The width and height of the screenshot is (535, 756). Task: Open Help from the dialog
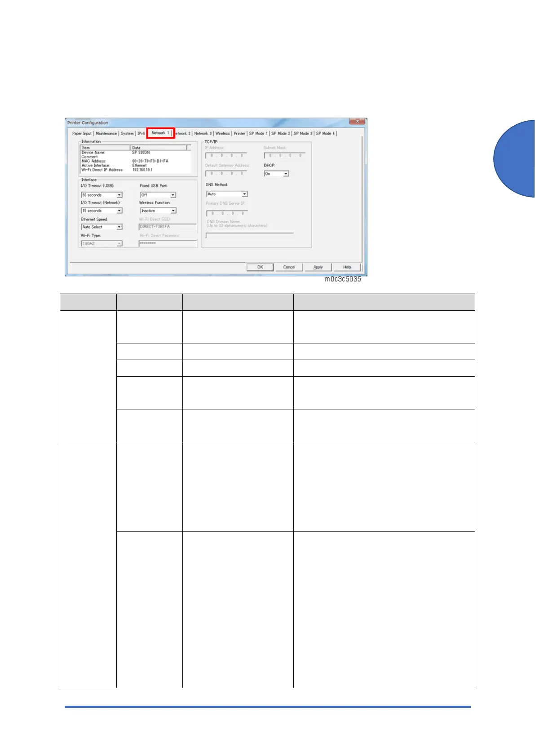[x=347, y=267]
